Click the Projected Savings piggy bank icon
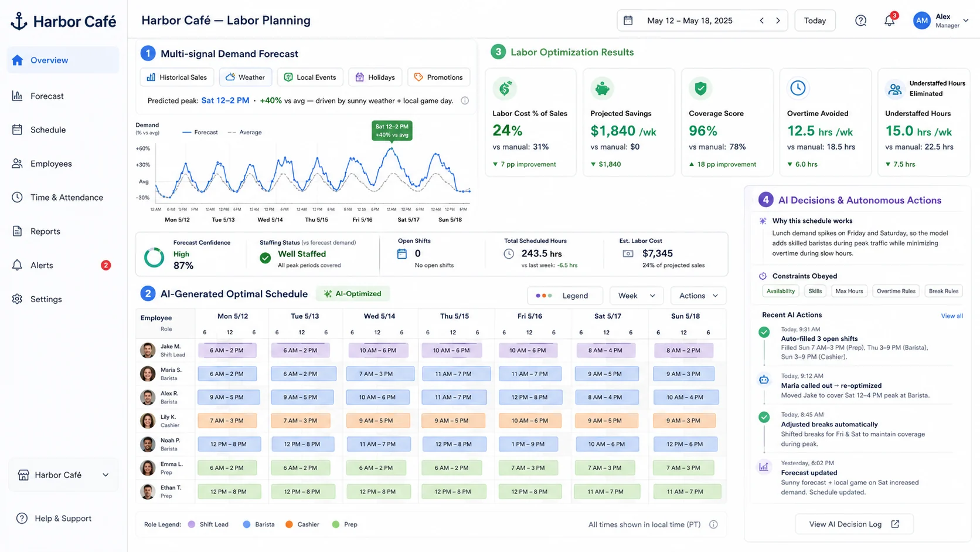The width and height of the screenshot is (980, 552). [603, 89]
